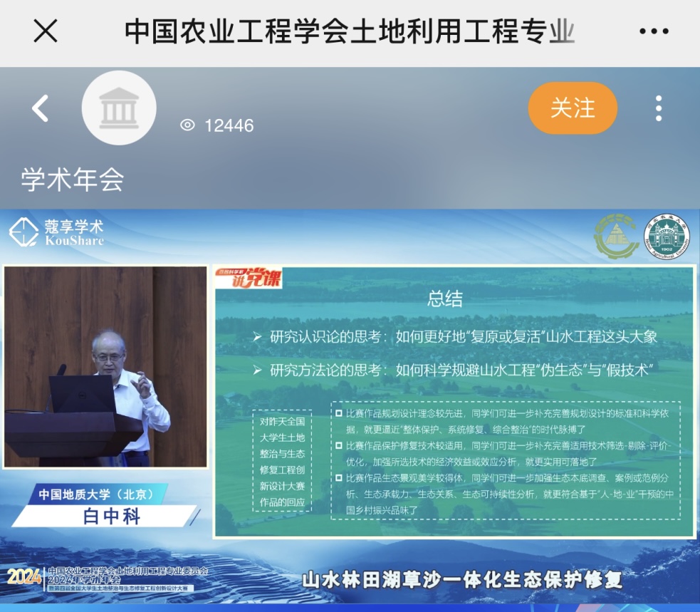Tap the 讲党课 red badge on slide
700x612 pixels.
click(249, 277)
